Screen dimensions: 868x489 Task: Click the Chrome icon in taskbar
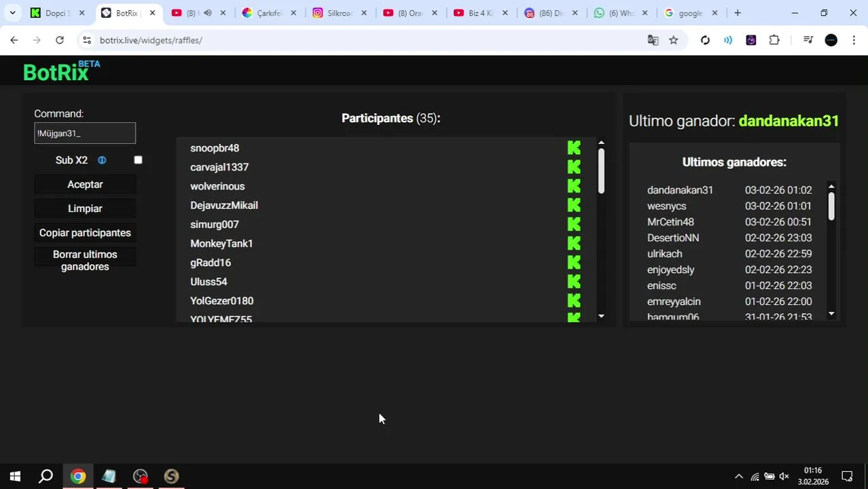(78, 477)
